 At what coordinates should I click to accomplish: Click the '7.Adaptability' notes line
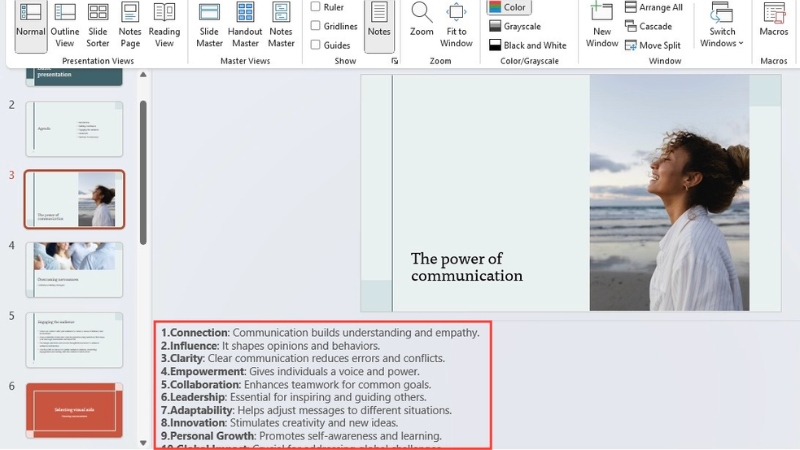(306, 410)
